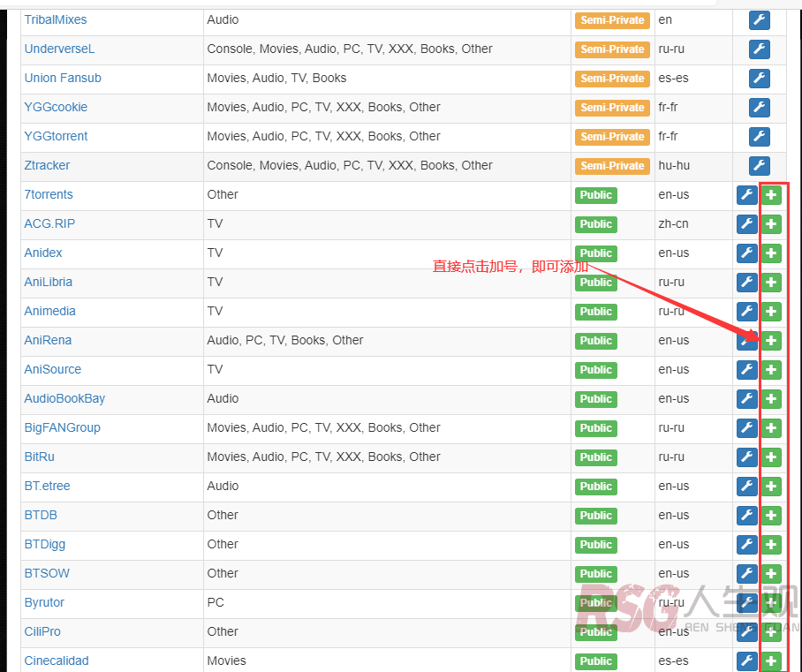Click the wrench in BTDB row
The height and width of the screenshot is (672, 802).
coord(746,516)
